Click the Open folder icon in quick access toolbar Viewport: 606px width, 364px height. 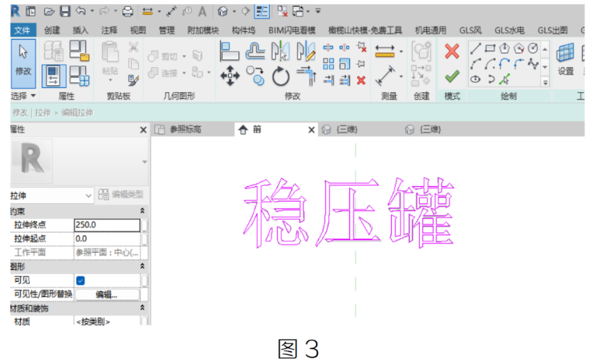pyautogui.click(x=49, y=12)
